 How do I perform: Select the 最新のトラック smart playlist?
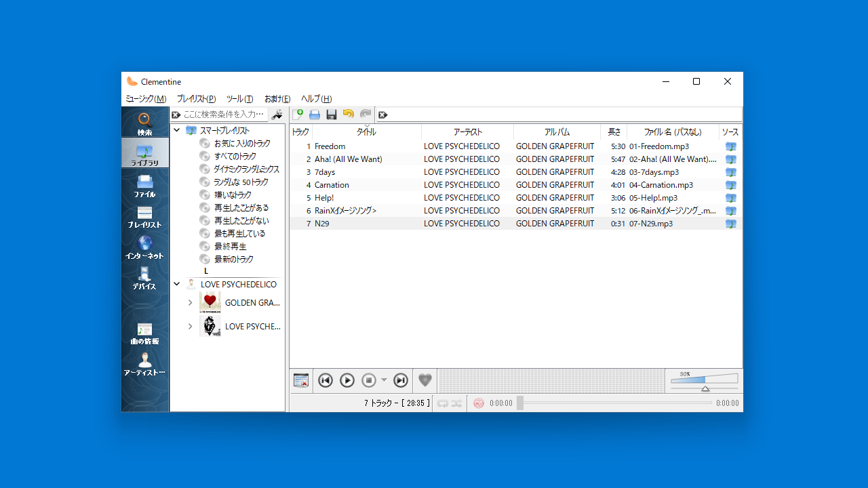234,260
